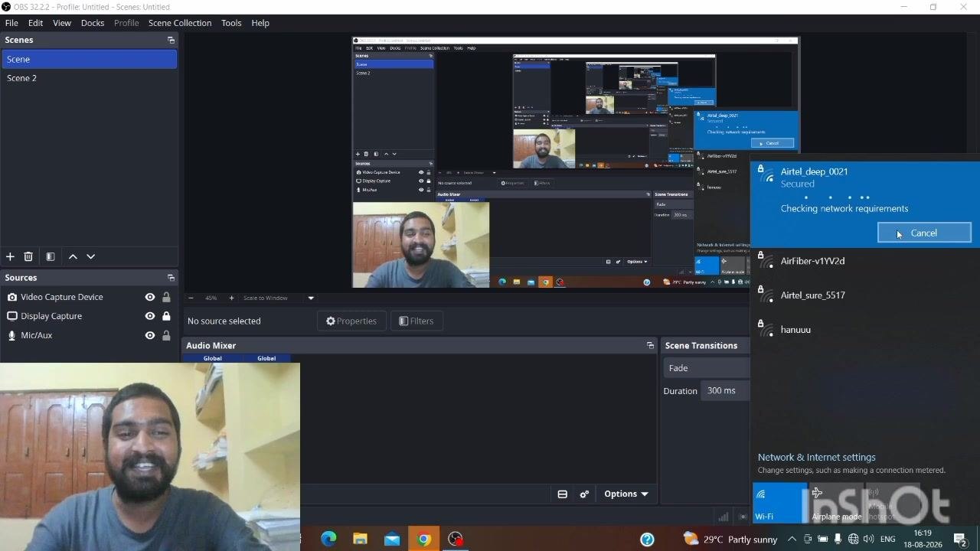Screen dimensions: 980x551
Task: Lock the Video Capture Device source
Action: point(166,297)
